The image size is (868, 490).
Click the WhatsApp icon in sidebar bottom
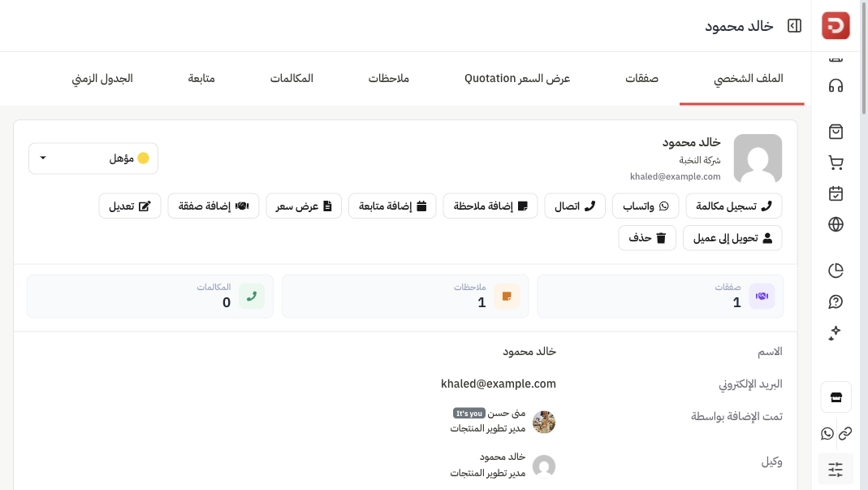pyautogui.click(x=827, y=433)
